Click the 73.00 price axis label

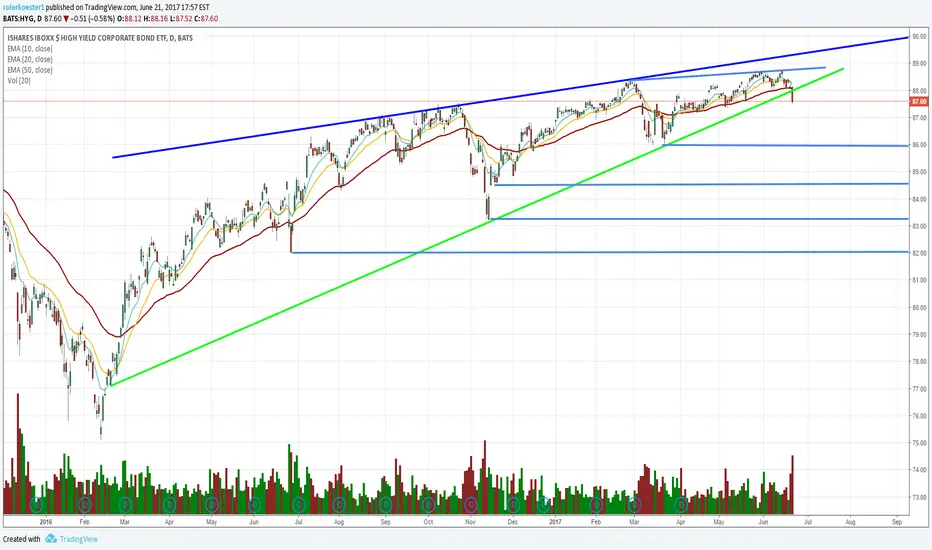[919, 497]
